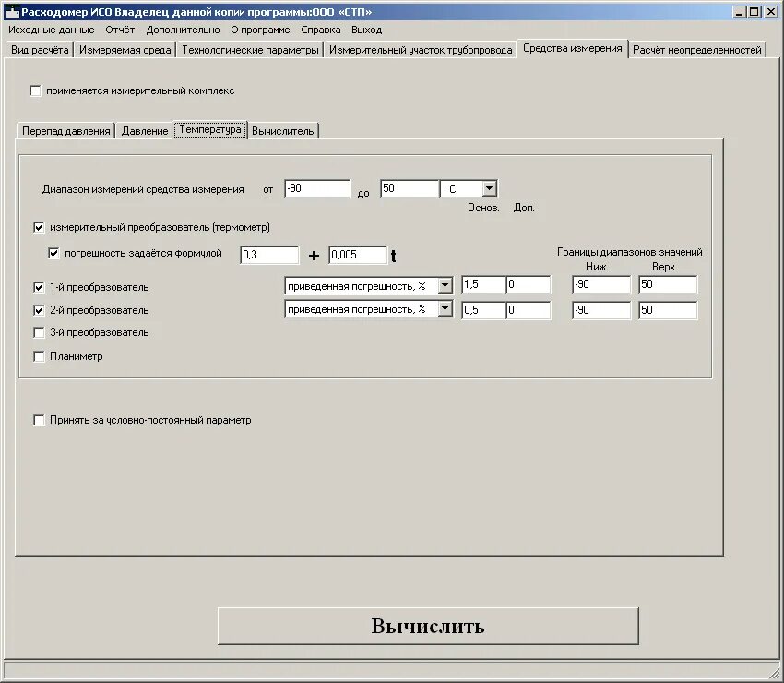This screenshot has width=784, height=683.
Task: Open error type dropdown for 2-й преобразователь
Action: 445,308
